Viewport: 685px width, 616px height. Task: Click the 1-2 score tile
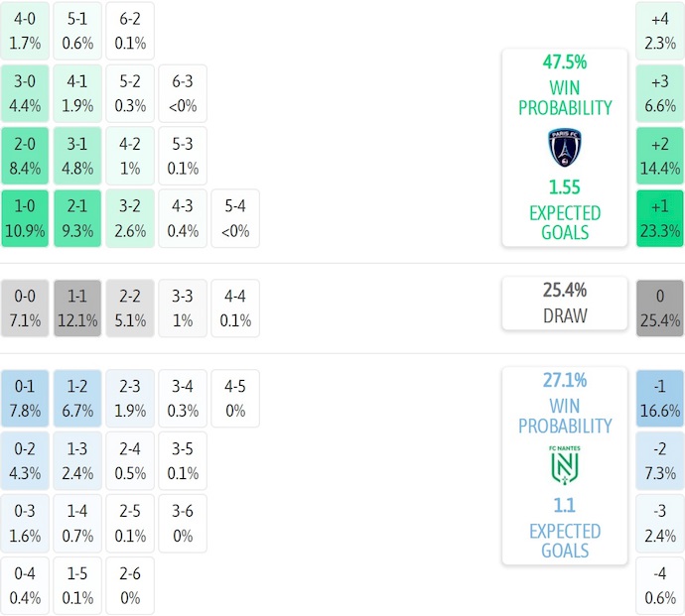click(77, 398)
